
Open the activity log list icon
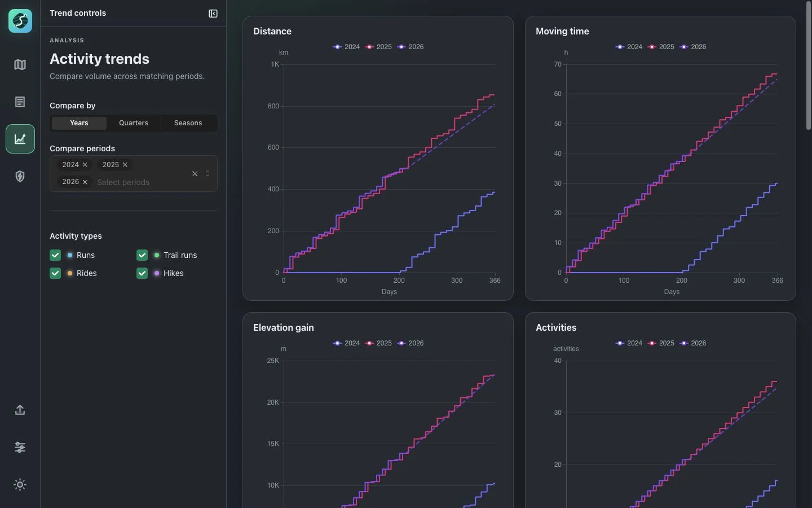pos(20,102)
